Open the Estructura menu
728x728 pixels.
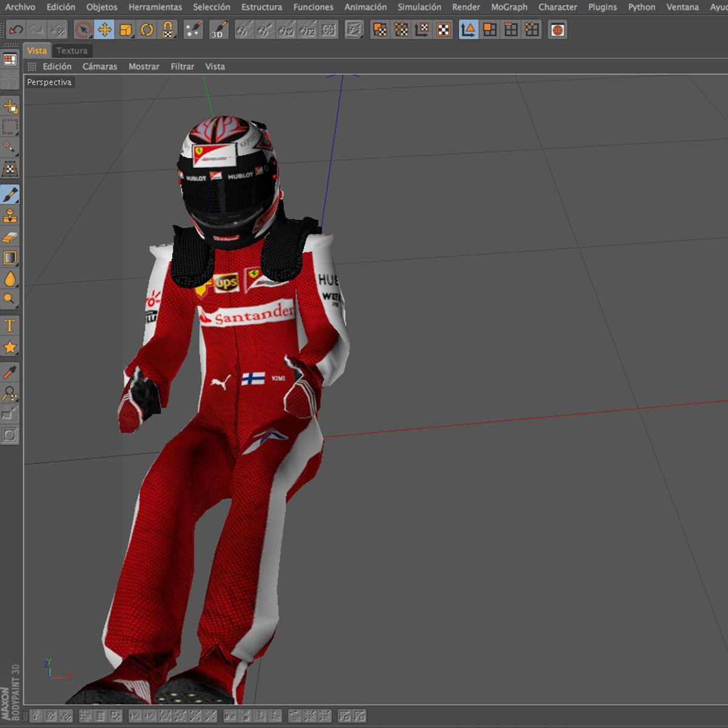tap(261, 7)
